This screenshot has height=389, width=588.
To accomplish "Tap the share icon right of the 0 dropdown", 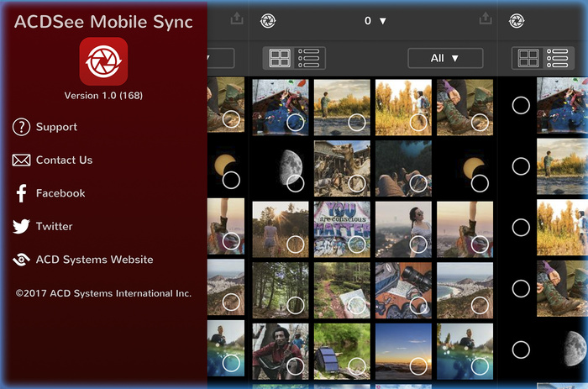I will point(486,18).
